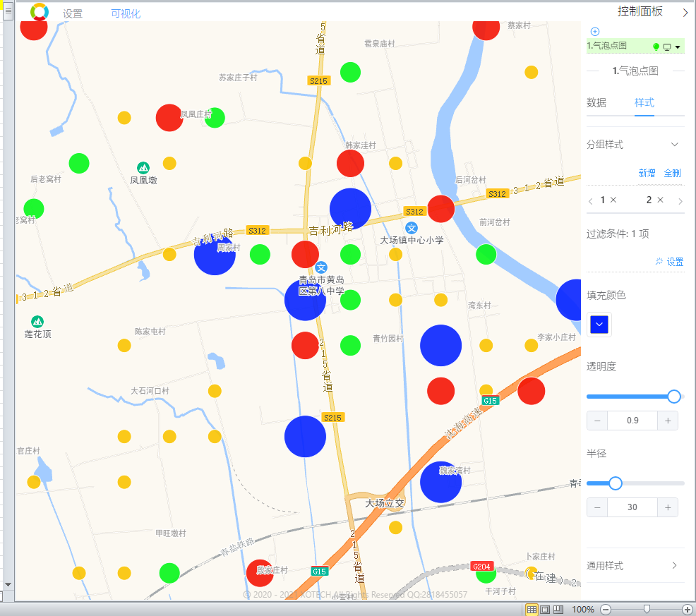The image size is (696, 616).
Task: Click the blue bubble at 魏家湾村
Action: 440,482
